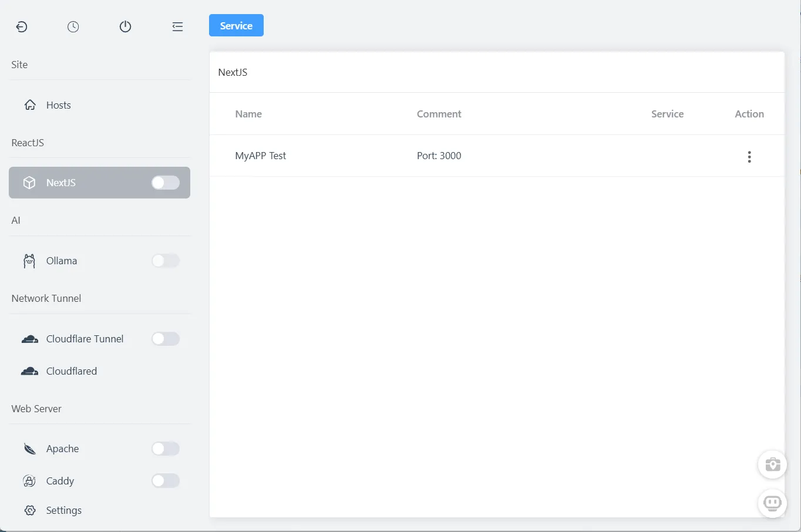Open the robot assistant icon
Viewport: 801px width, 532px height.
[772, 503]
